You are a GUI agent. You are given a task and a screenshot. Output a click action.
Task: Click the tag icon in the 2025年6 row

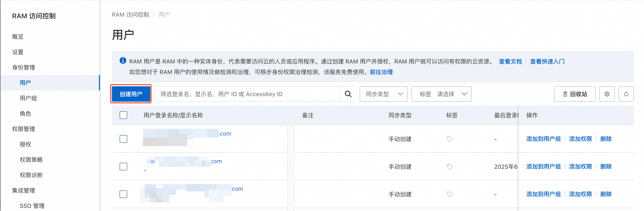450,167
